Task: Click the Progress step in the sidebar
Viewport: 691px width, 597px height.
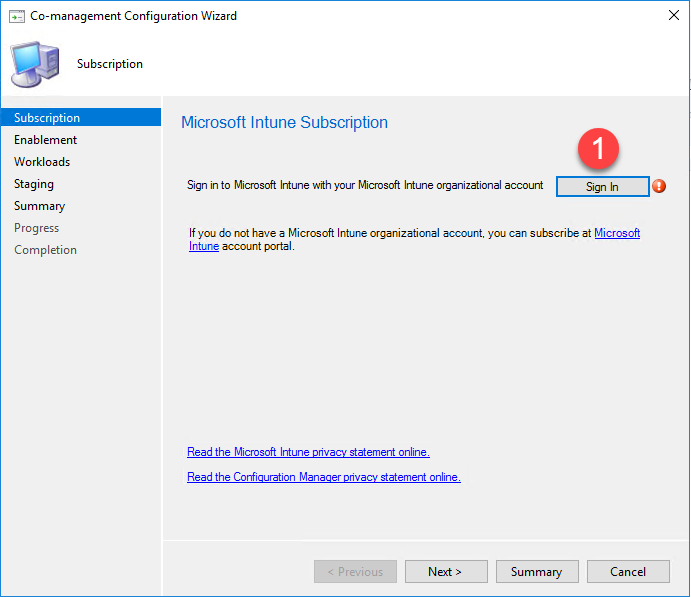Action: pos(36,228)
